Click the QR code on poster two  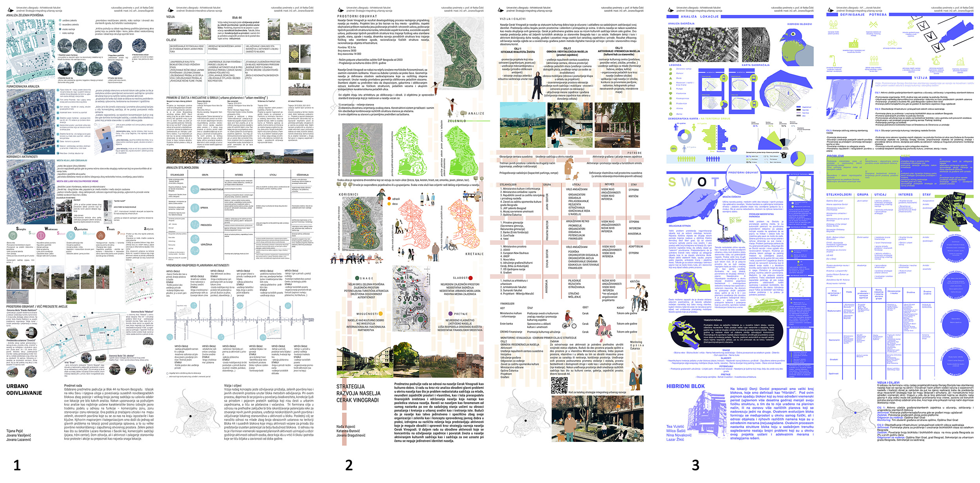point(559,385)
